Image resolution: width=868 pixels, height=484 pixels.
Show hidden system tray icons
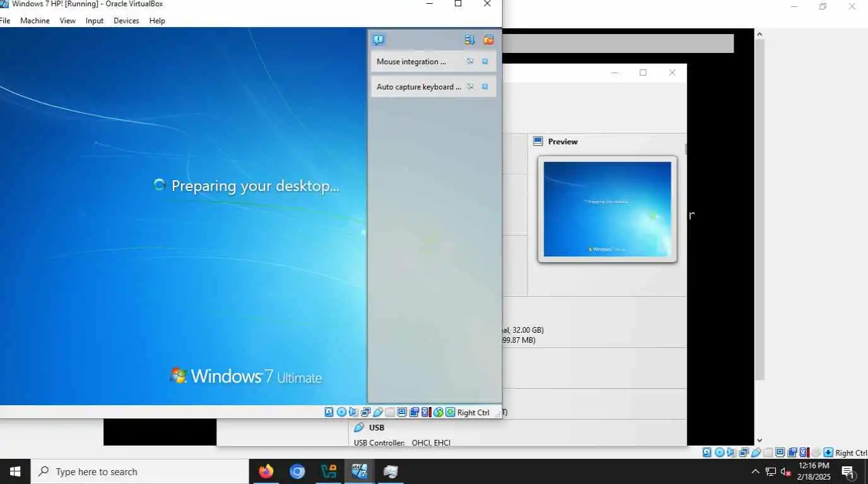(755, 471)
